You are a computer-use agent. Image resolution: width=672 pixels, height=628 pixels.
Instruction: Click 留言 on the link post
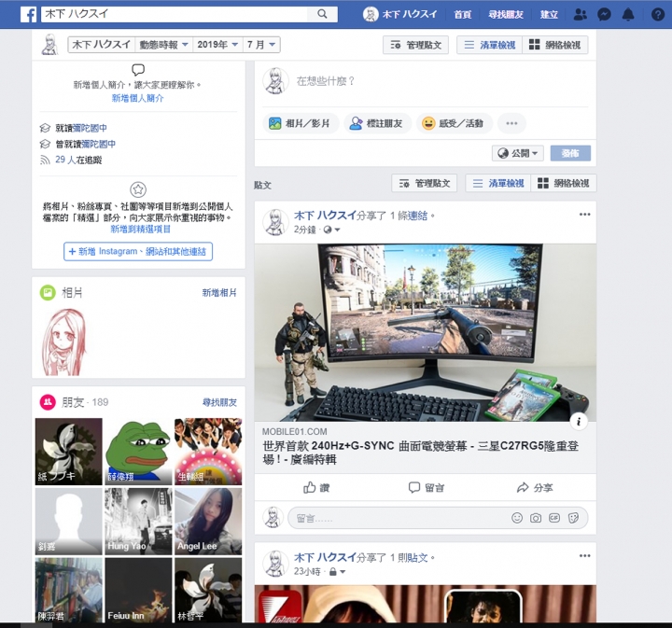(426, 487)
